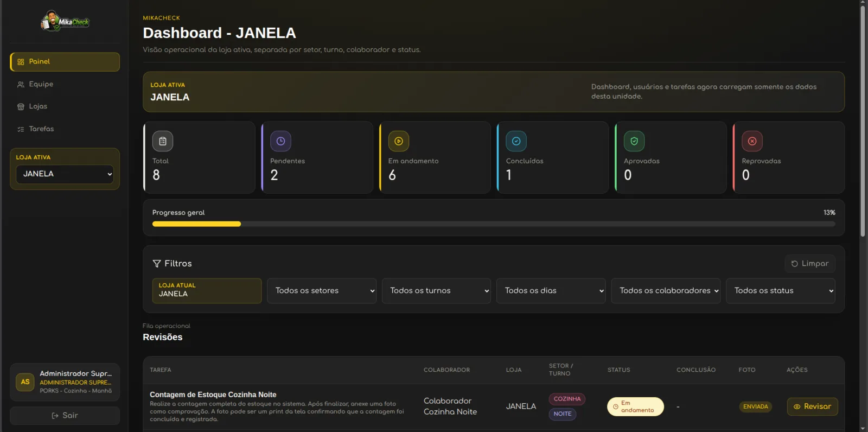
Task: Open the sidebar Loja Ativa JANELA dropdown
Action: pos(65,174)
